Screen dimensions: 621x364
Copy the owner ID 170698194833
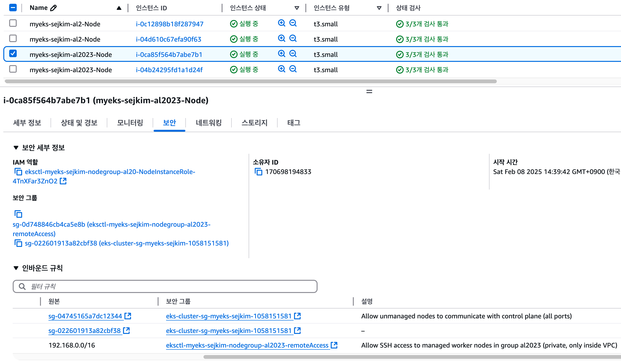[x=259, y=172]
